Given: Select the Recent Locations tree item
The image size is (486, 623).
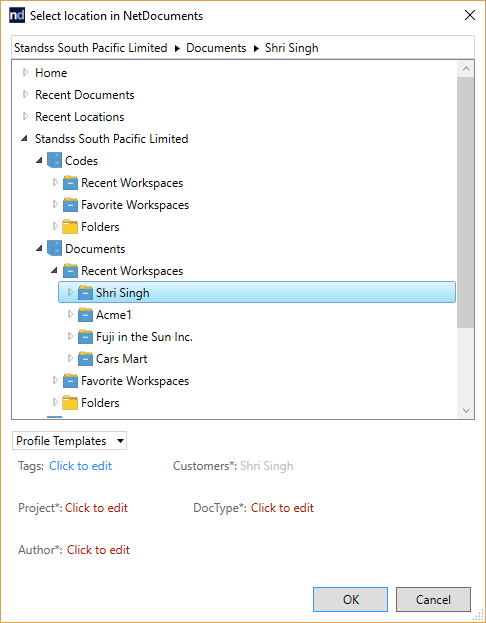Looking at the screenshot, I should 79,117.
